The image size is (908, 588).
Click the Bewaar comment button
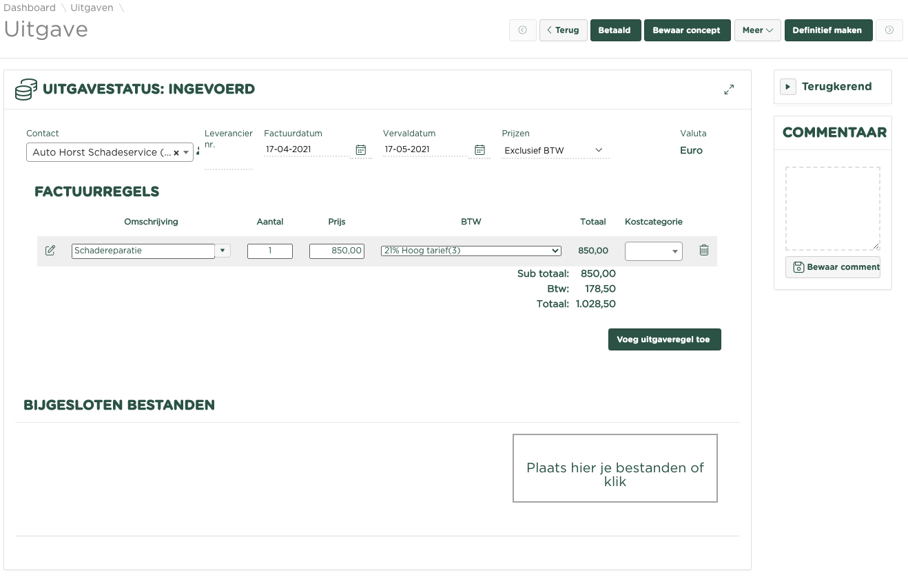[833, 267]
